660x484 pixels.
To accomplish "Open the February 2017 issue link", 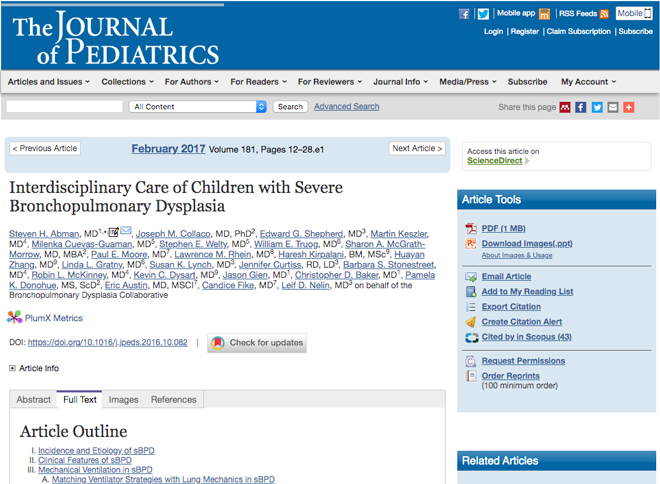I will (168, 149).
